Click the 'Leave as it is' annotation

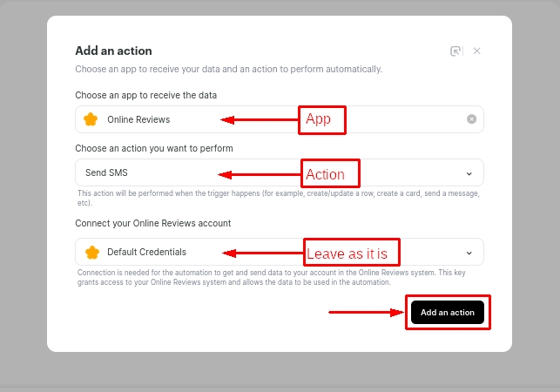(x=351, y=253)
